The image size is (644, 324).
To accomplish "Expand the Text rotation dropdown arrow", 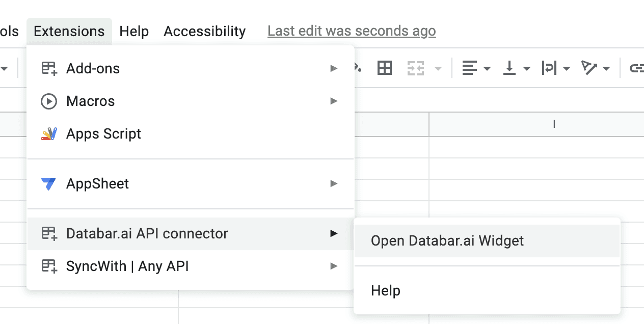I will [x=606, y=68].
